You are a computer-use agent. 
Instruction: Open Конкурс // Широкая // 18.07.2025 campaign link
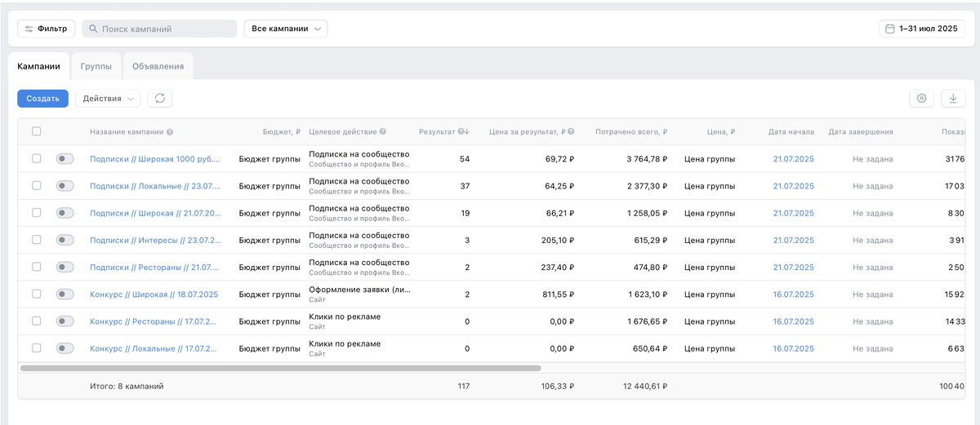pyautogui.click(x=154, y=294)
